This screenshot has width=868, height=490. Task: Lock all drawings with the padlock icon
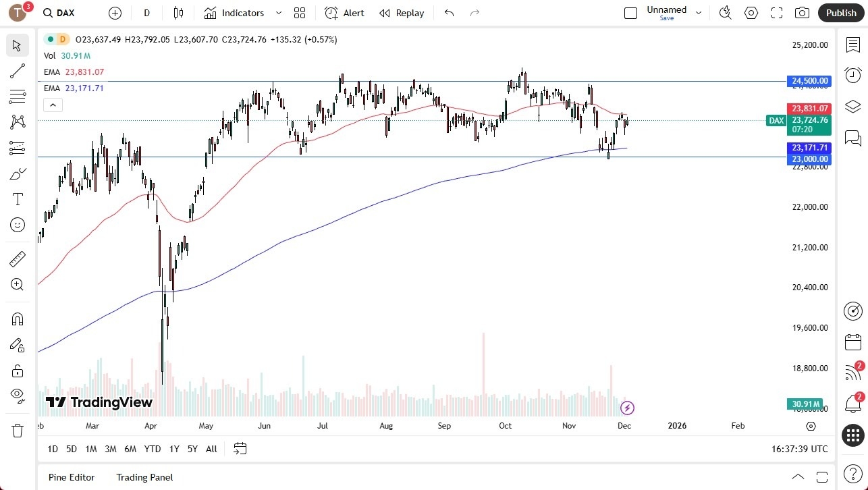tap(18, 371)
